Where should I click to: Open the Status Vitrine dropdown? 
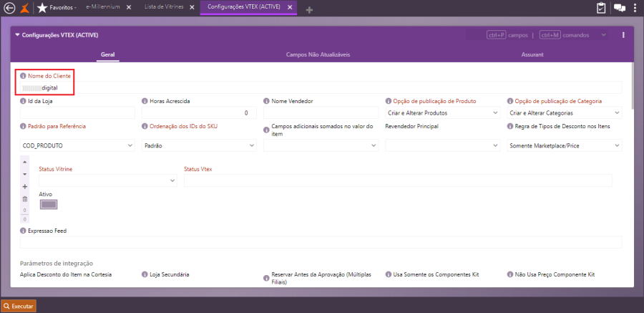pyautogui.click(x=108, y=180)
